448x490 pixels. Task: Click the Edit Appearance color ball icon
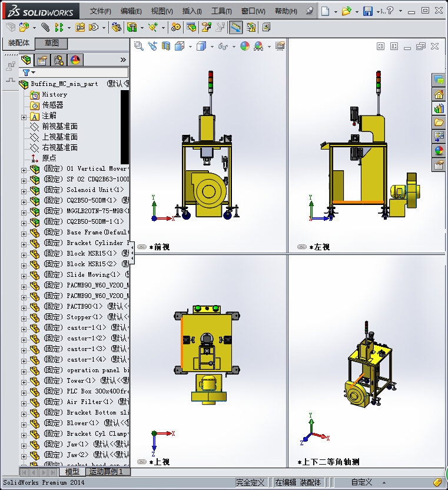click(245, 47)
